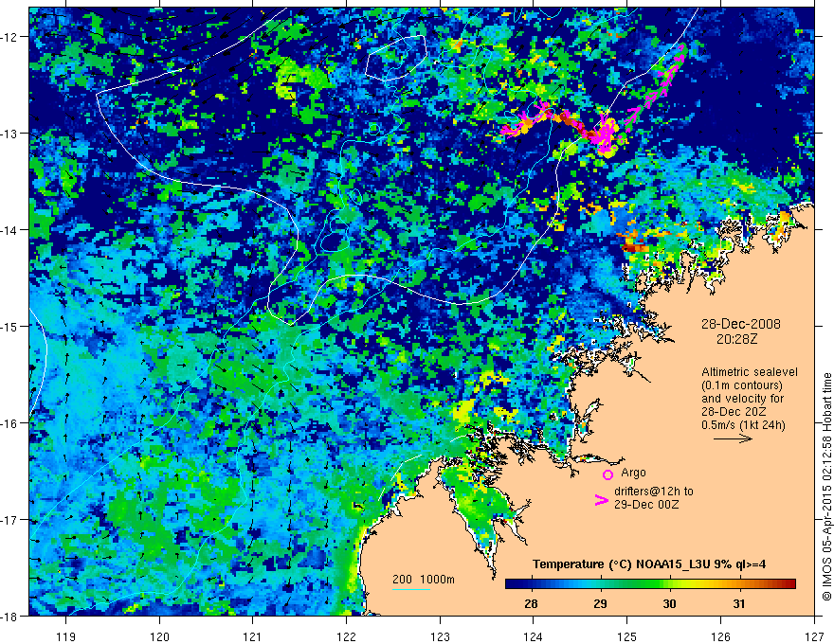Click the '31' temperature scale label
This screenshot has height=644, width=834.
(x=739, y=603)
